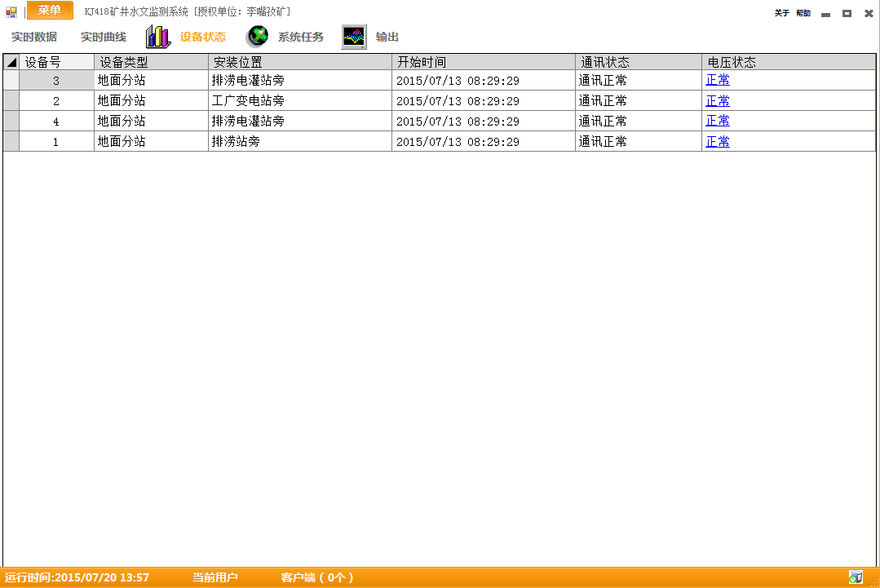The image size is (880, 588).
Task: Click the globe icon beside 系统任务
Action: pyautogui.click(x=258, y=37)
